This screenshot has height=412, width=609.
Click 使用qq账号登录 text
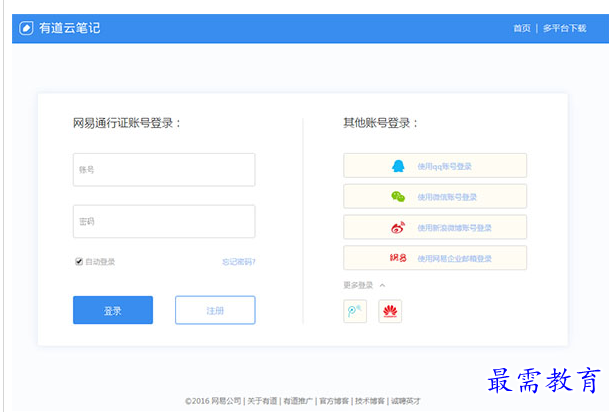coord(444,166)
